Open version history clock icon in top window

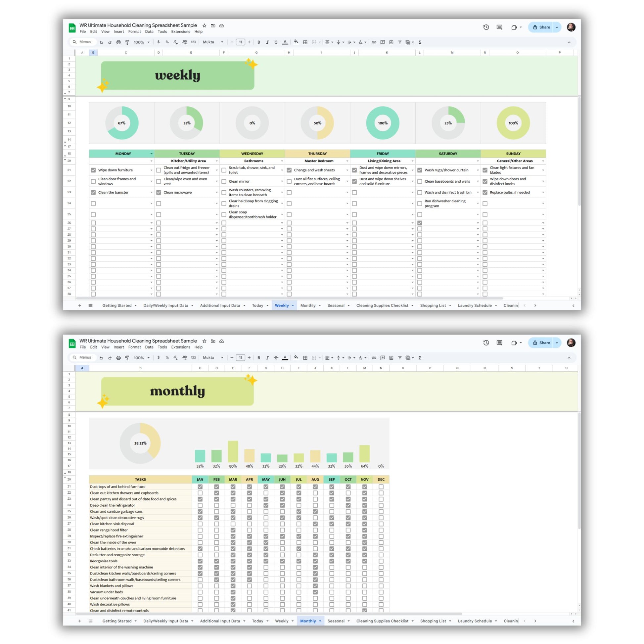pyautogui.click(x=486, y=27)
